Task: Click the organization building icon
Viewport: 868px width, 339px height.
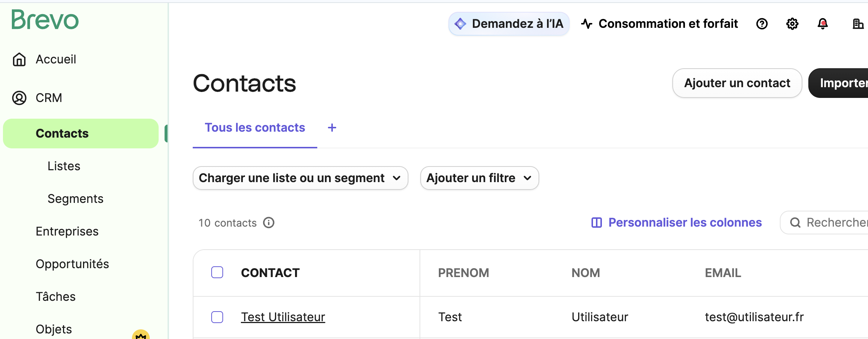Action: pyautogui.click(x=858, y=24)
